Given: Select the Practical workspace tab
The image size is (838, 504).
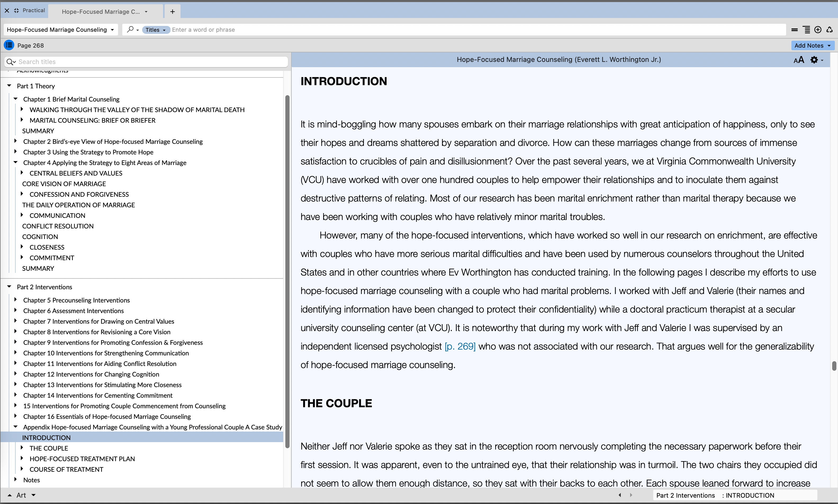Looking at the screenshot, I should point(34,11).
